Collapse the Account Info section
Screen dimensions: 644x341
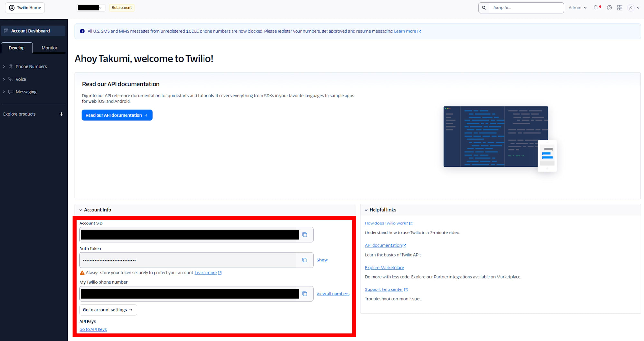coord(80,210)
